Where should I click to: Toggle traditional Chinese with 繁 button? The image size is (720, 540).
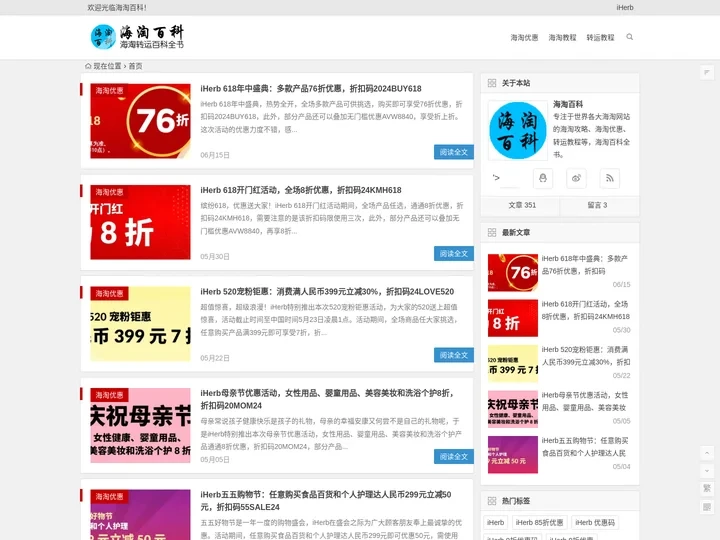(707, 488)
